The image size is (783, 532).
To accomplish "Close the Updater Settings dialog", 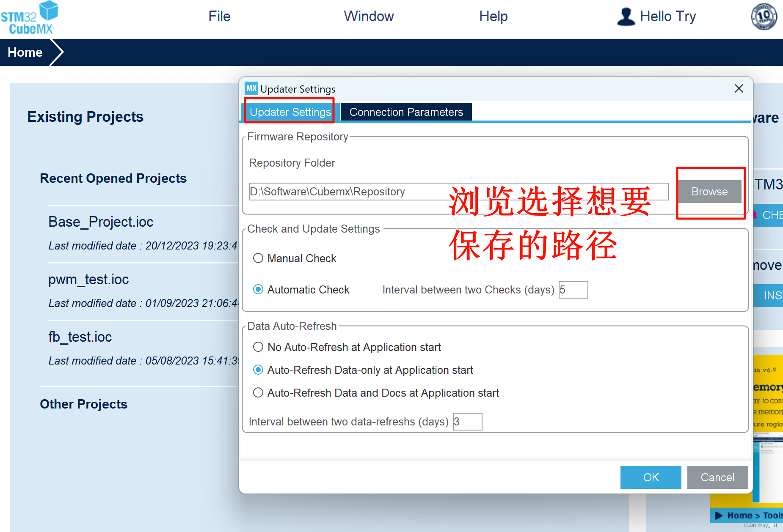I will [x=739, y=88].
